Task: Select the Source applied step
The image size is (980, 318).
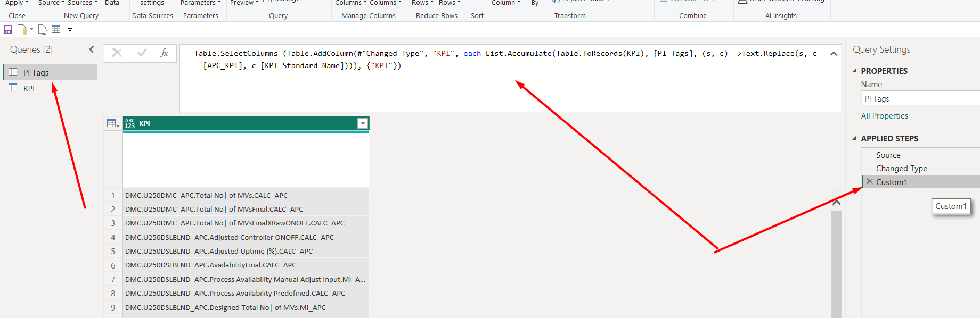Action: click(921, 155)
